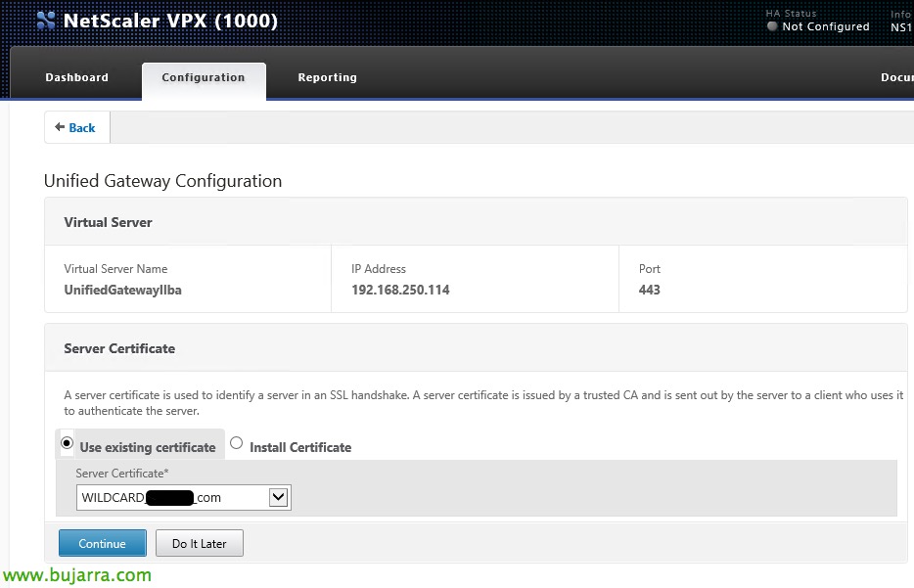Viewport: 914px width, 588px height.
Task: Go back using the Back link
Action: [x=81, y=127]
